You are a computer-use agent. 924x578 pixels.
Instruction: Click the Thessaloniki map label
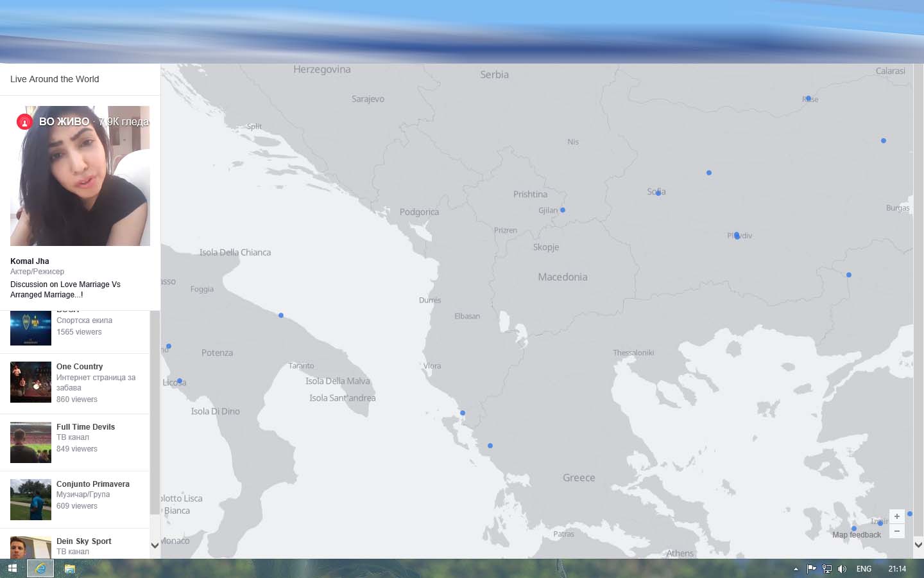[633, 353]
